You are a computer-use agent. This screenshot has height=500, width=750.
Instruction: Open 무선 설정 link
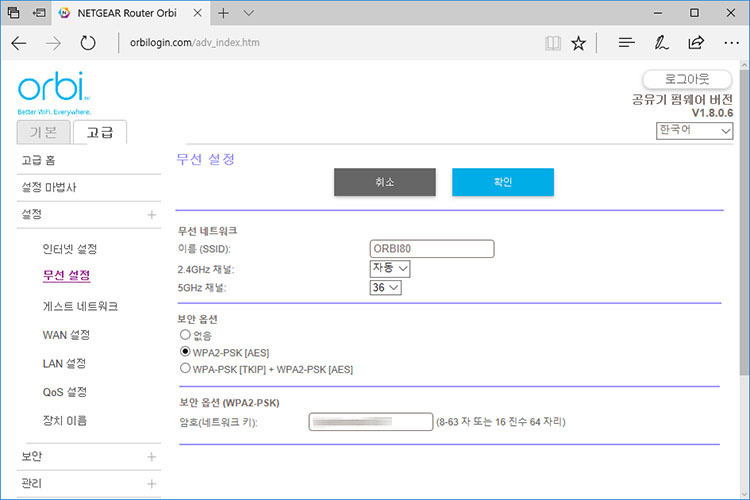66,276
